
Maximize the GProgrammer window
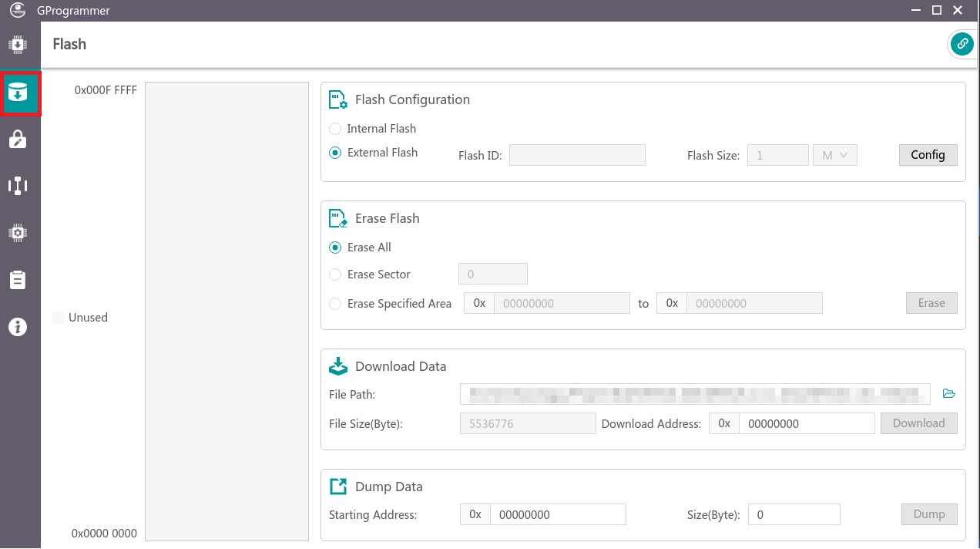click(x=937, y=10)
